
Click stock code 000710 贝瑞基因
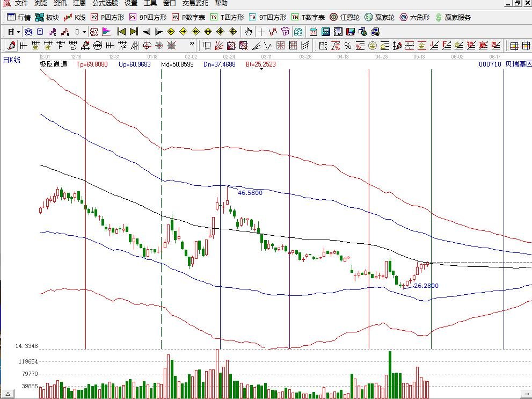[505, 64]
